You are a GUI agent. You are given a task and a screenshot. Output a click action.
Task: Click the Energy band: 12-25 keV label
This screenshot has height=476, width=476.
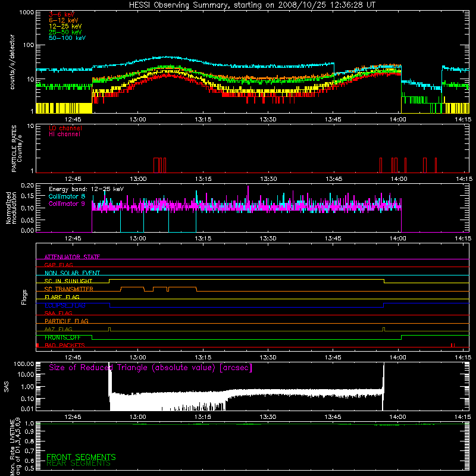(86, 189)
